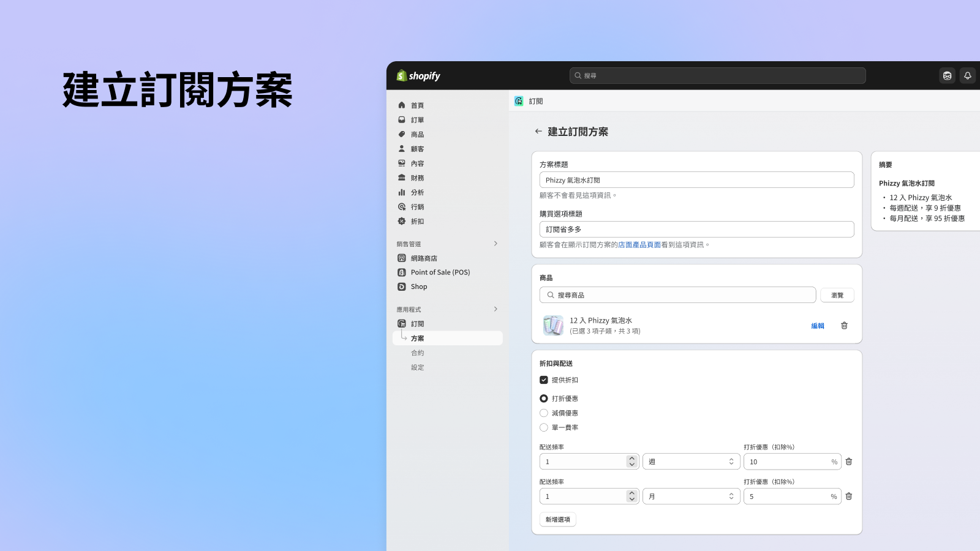This screenshot has height=551, width=980.
Task: Open 顧客 in the sidebar
Action: coord(417,149)
